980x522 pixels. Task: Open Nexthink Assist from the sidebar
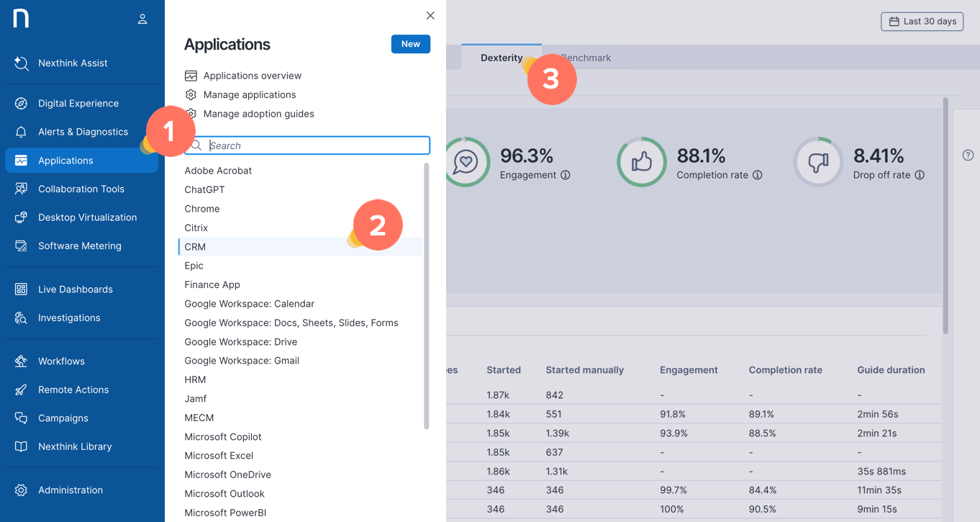(72, 63)
